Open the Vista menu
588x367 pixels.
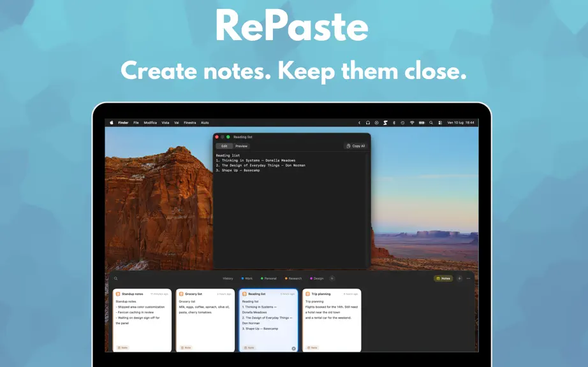[165, 122]
